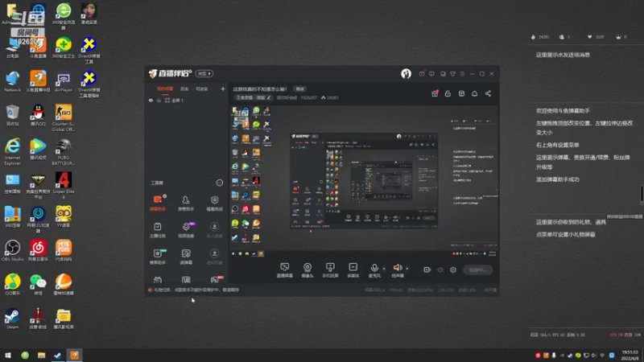Click the 直播中 live button
This screenshot has width=644, height=362.
tap(477, 269)
